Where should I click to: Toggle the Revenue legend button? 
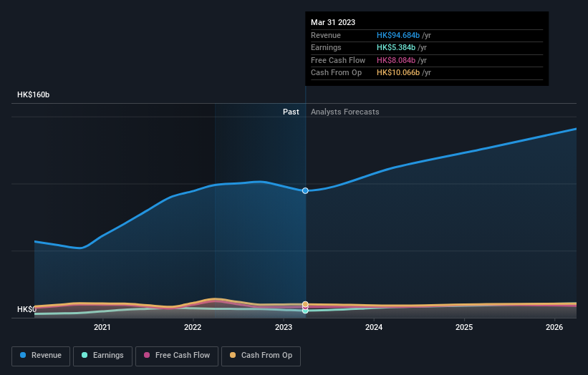click(x=41, y=356)
